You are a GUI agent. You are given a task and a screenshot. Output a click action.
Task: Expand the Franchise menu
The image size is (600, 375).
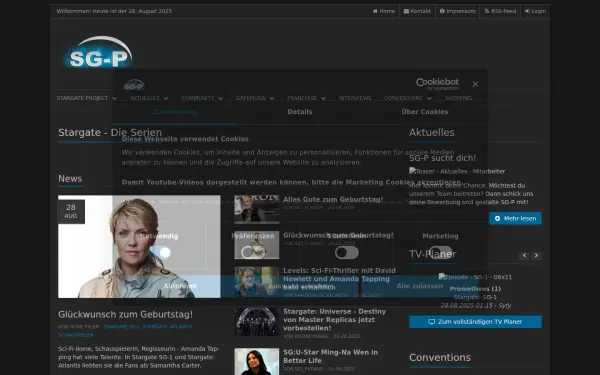point(307,98)
